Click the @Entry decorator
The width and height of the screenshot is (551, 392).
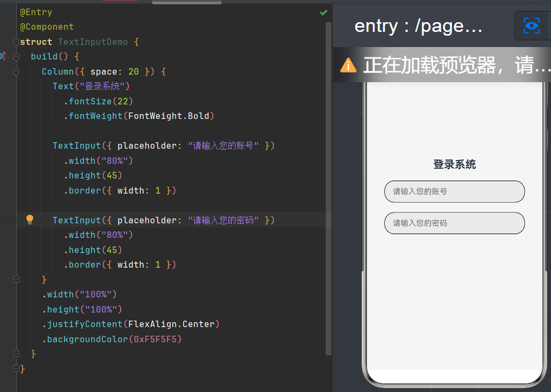tap(36, 12)
